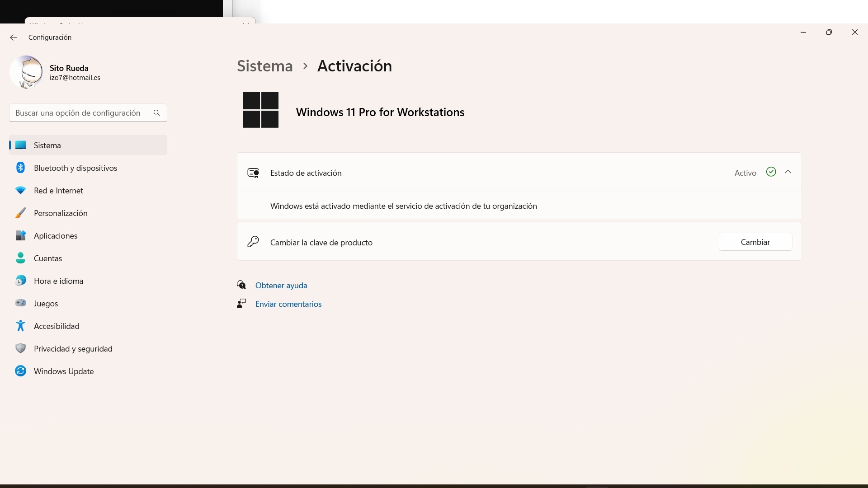Click the globe clock icon for Hora e idioma
The image size is (868, 488).
pyautogui.click(x=20, y=281)
